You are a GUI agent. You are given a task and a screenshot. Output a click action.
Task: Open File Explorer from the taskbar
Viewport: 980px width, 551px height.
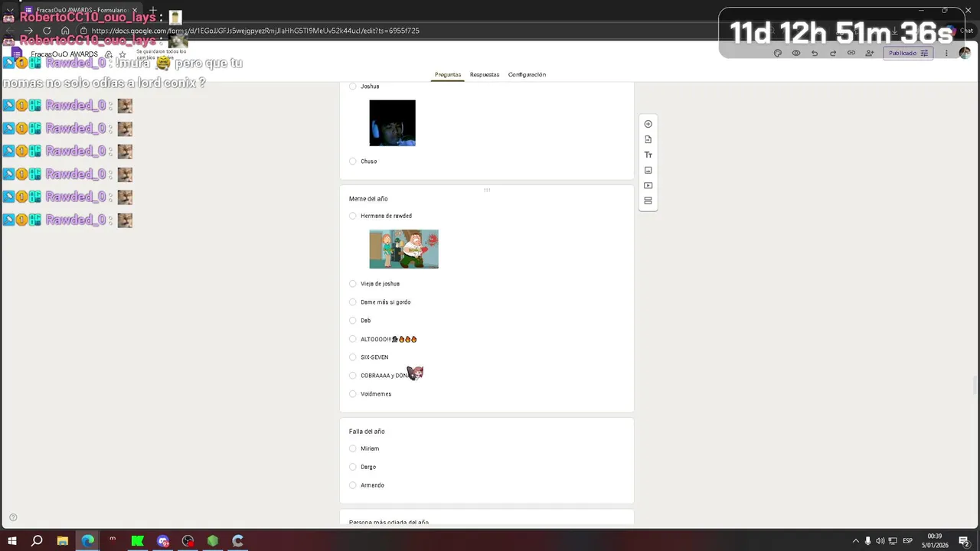(x=63, y=541)
